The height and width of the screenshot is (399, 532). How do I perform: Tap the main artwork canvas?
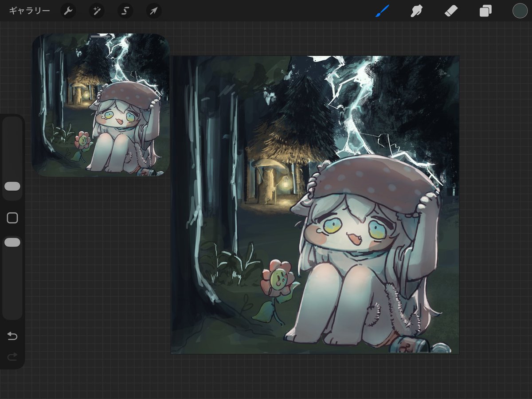(x=315, y=204)
